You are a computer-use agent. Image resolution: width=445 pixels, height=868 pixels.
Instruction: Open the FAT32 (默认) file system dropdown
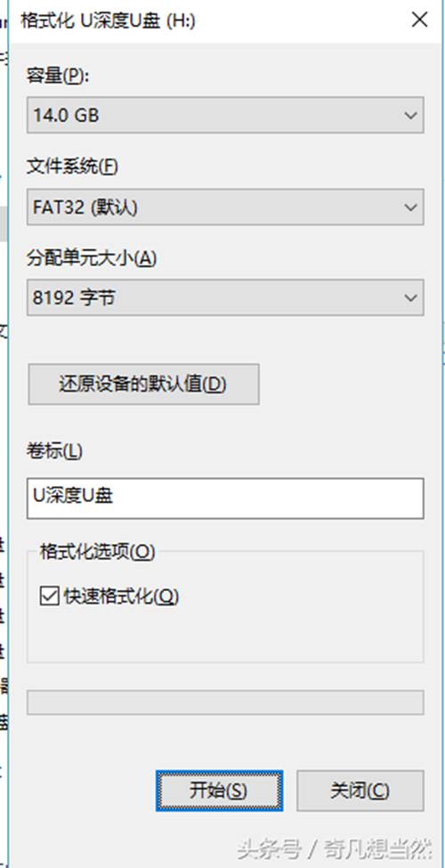point(225,207)
